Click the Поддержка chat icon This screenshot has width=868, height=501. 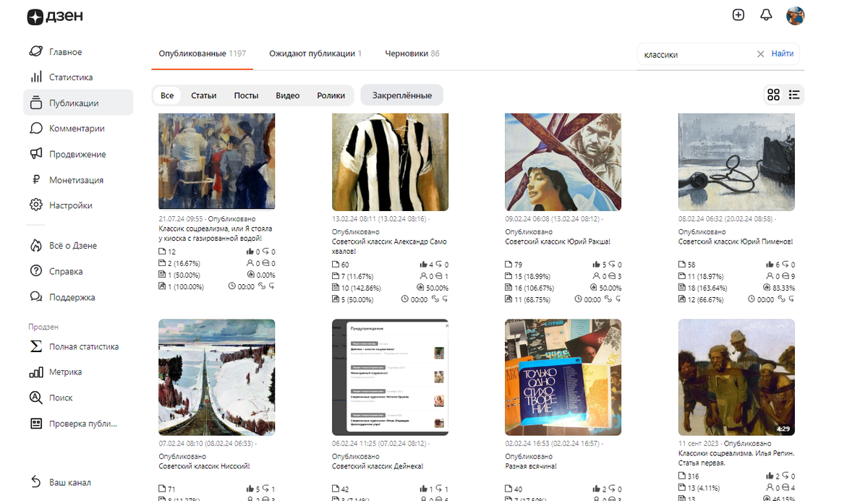click(x=35, y=297)
